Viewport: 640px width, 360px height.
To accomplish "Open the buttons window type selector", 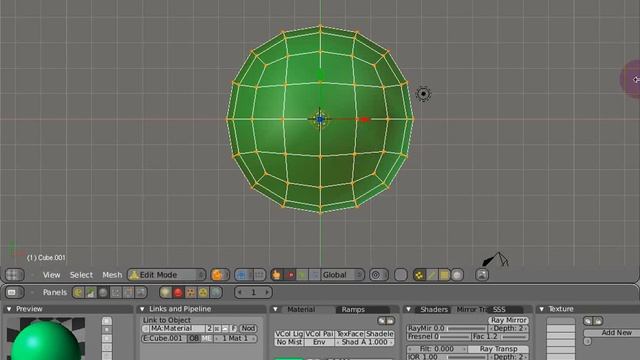I will tap(14, 292).
